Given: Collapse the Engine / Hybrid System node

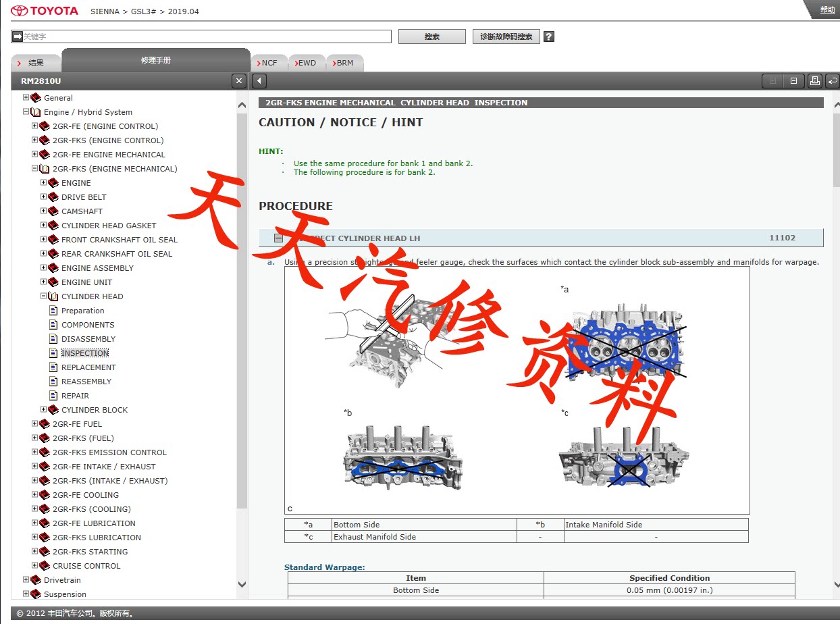Looking at the screenshot, I should pos(26,112).
